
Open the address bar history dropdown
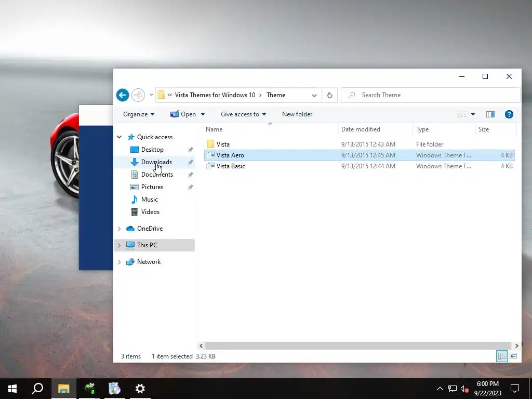pos(314,96)
